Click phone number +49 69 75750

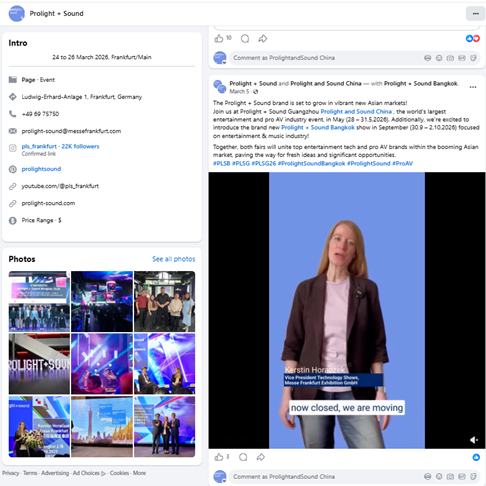point(40,114)
